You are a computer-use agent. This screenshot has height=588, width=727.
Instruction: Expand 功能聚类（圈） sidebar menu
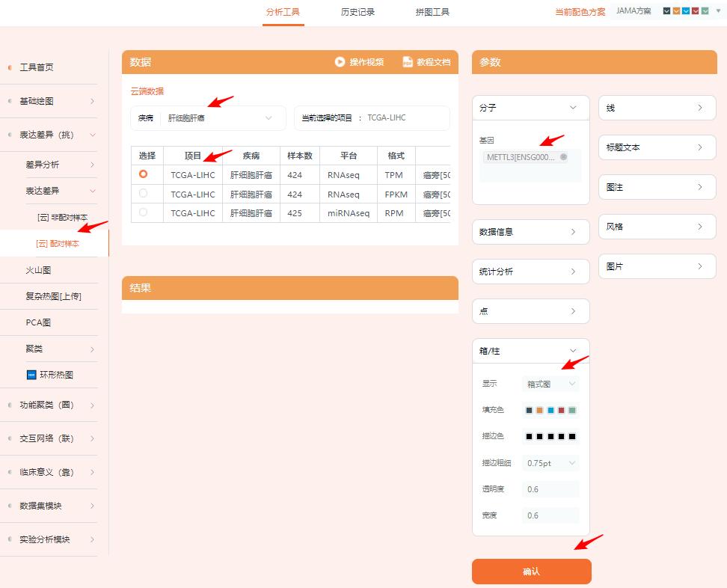pyautogui.click(x=49, y=405)
